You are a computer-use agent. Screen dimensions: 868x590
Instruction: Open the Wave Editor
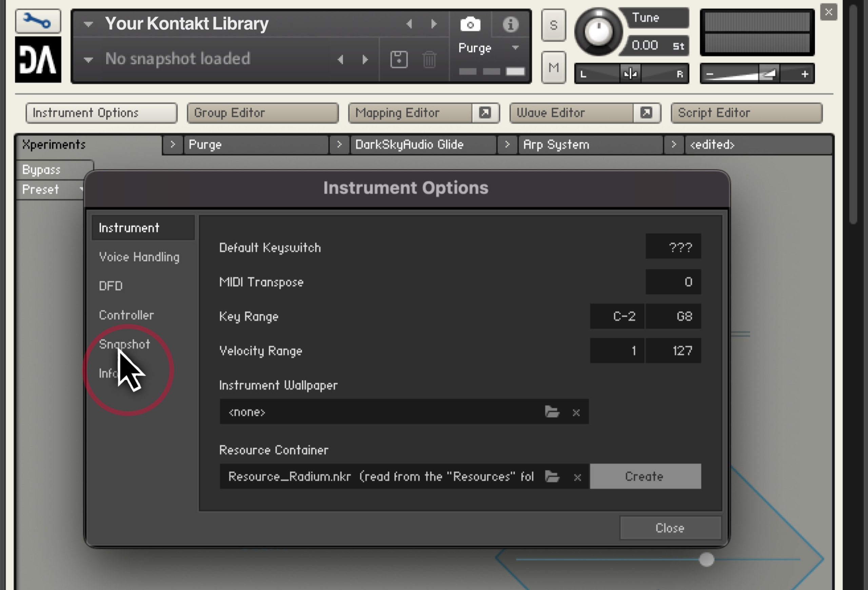(x=571, y=113)
